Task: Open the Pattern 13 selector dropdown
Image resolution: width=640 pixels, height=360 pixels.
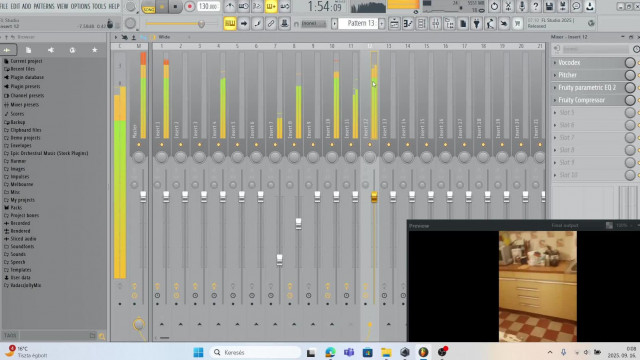Action: pos(358,23)
